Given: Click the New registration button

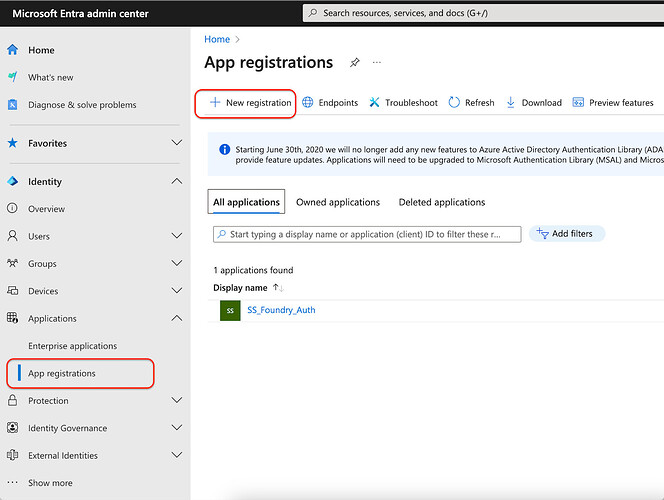Looking at the screenshot, I should (250, 102).
